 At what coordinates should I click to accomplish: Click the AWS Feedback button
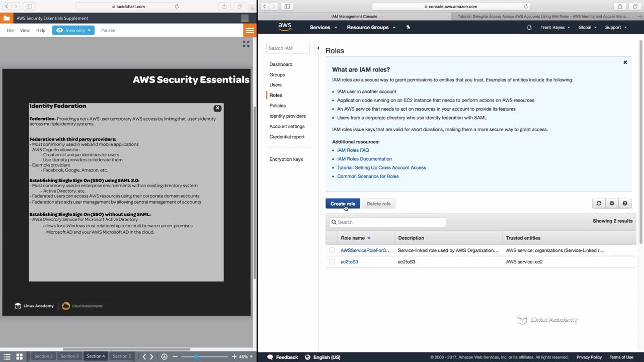tap(283, 357)
